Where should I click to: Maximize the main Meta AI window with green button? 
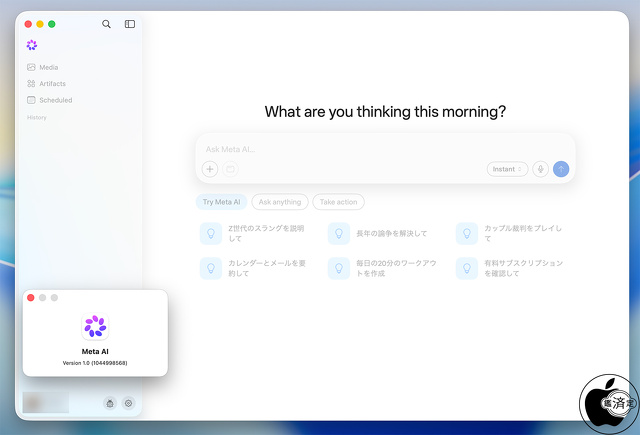pos(52,24)
